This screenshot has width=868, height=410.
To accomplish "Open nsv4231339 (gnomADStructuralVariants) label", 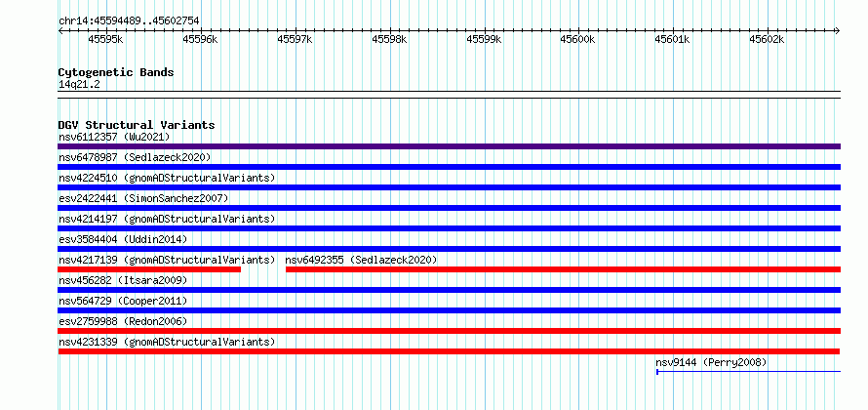I will [167, 342].
